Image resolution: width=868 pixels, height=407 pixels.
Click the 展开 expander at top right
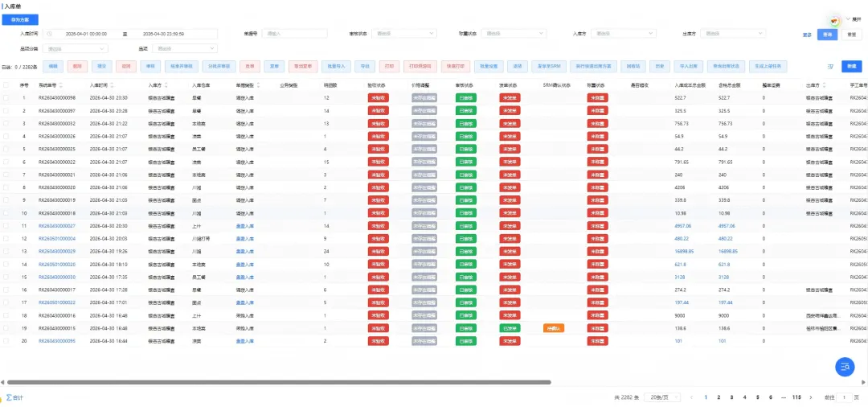853,19
